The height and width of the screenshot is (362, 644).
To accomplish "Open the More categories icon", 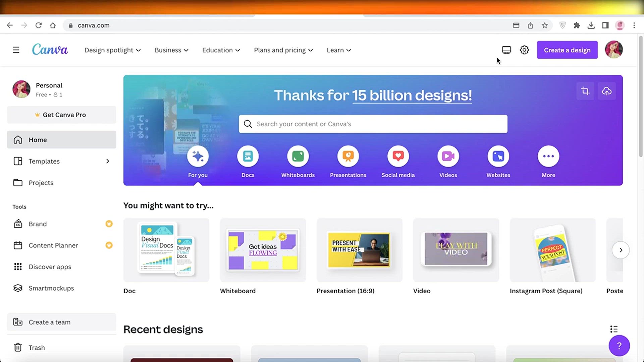I will coord(548,156).
